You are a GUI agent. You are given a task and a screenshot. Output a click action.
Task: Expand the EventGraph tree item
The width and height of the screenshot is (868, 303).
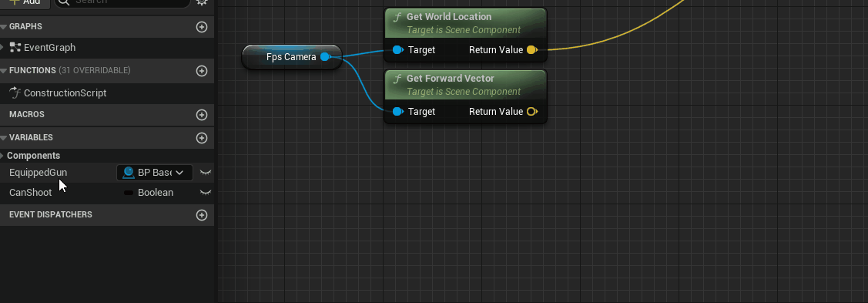(x=2, y=48)
